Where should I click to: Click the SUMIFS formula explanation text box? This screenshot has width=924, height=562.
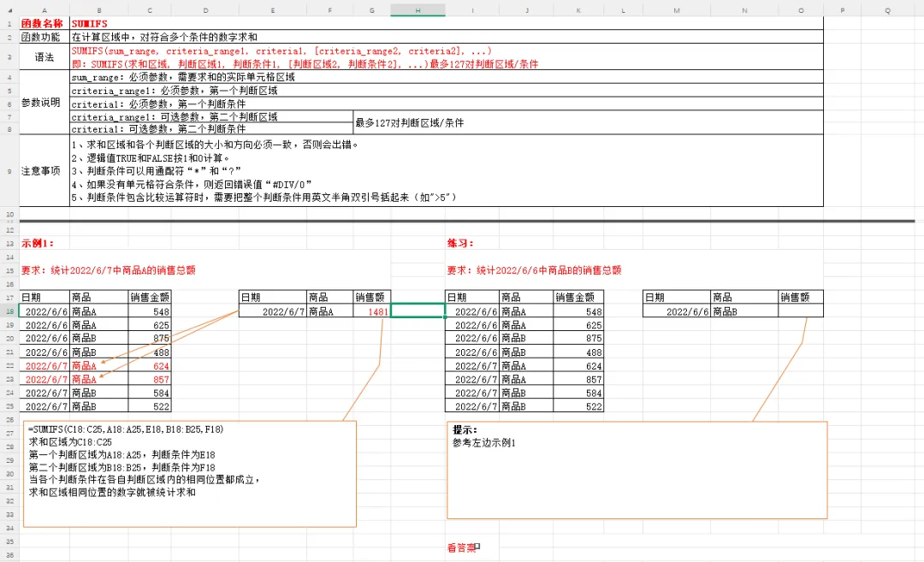point(190,474)
